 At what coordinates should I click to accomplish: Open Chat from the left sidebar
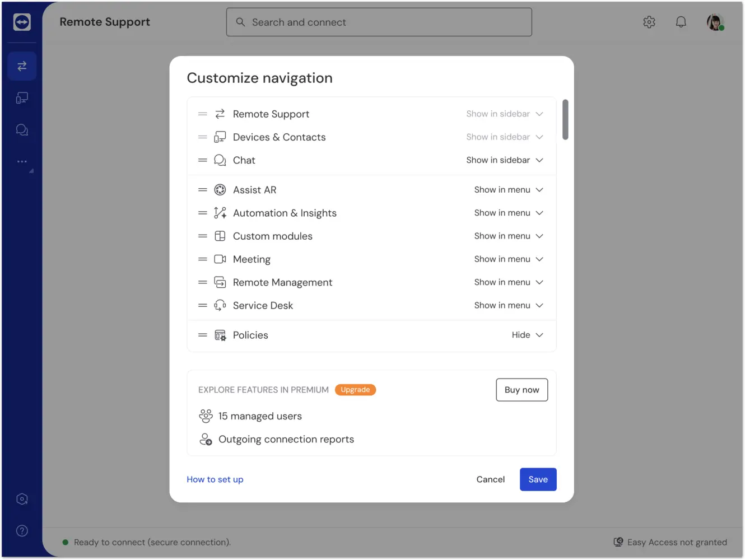click(22, 130)
